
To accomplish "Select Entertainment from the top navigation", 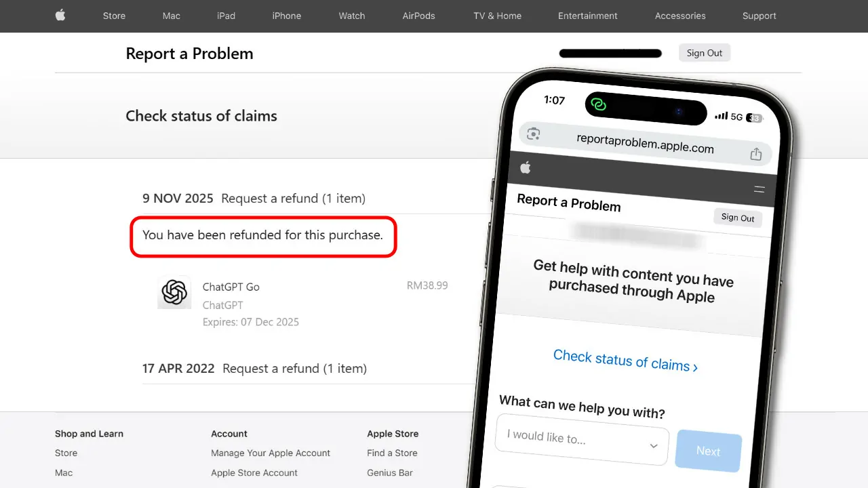I will click(587, 16).
